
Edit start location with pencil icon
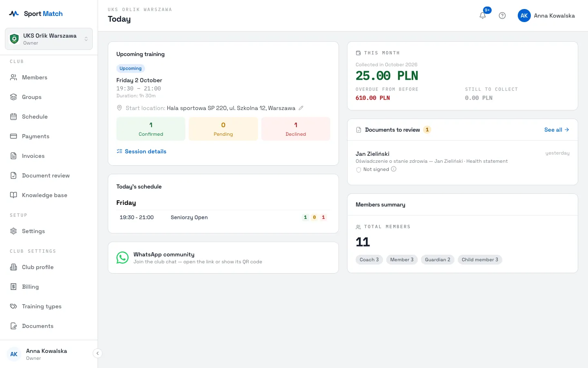(301, 108)
